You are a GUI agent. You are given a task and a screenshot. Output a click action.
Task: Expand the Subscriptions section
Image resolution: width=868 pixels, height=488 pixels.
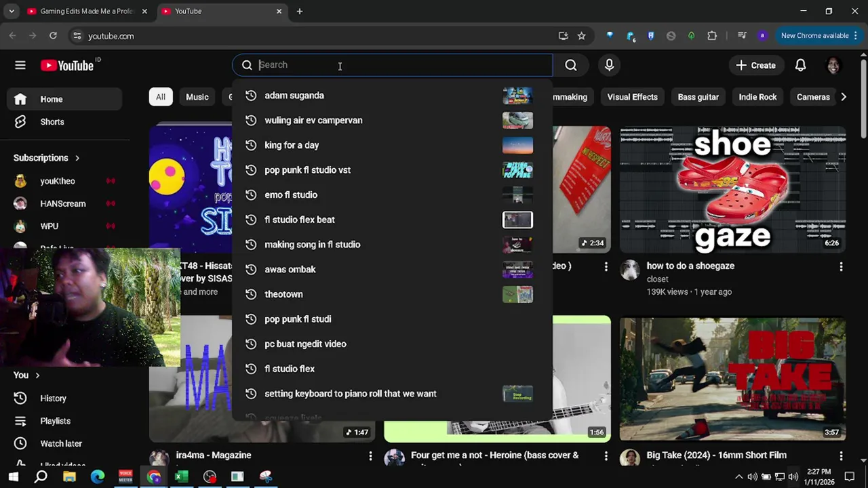click(x=47, y=158)
